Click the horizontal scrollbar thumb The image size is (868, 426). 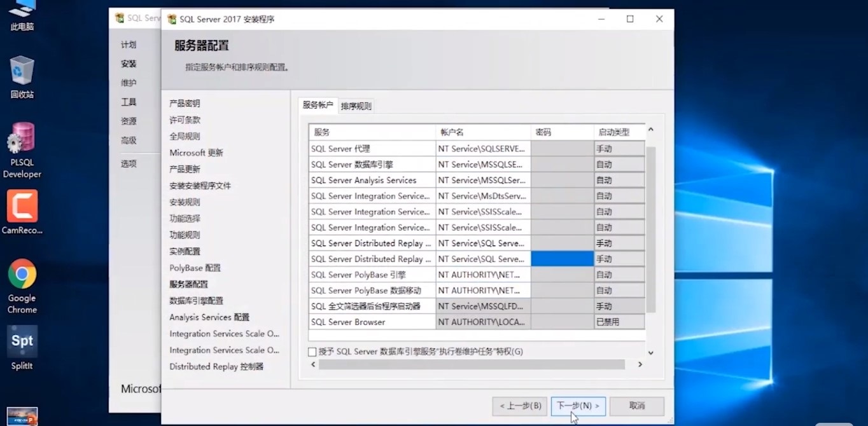pos(472,364)
